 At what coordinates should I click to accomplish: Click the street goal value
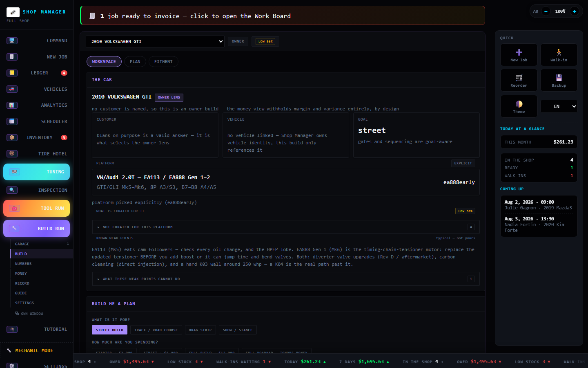click(372, 130)
